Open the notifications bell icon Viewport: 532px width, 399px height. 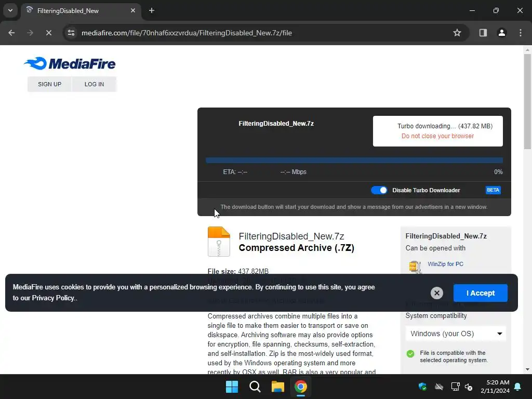click(x=518, y=387)
